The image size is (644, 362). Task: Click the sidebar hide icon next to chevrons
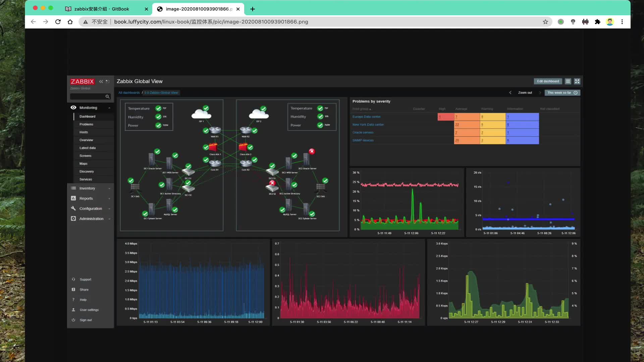(108, 81)
